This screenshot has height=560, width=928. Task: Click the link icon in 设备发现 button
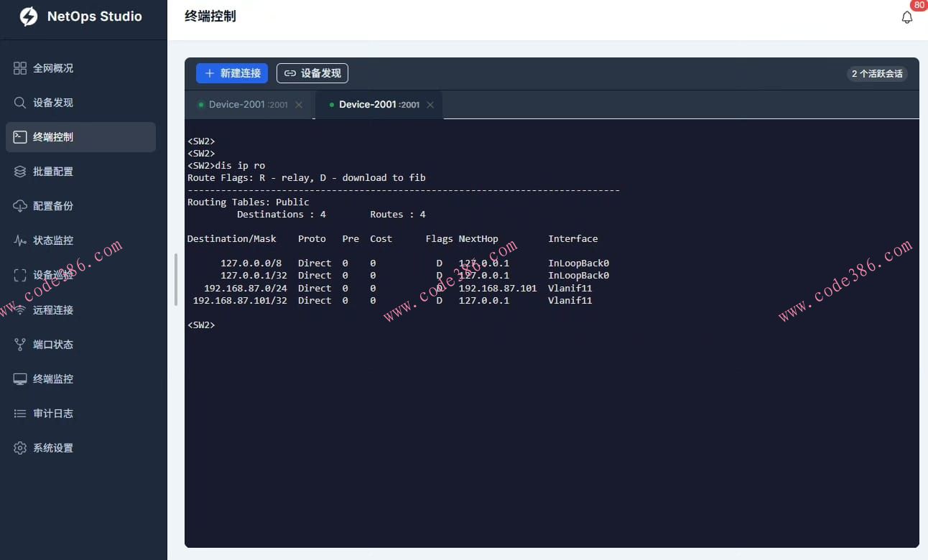tap(290, 73)
